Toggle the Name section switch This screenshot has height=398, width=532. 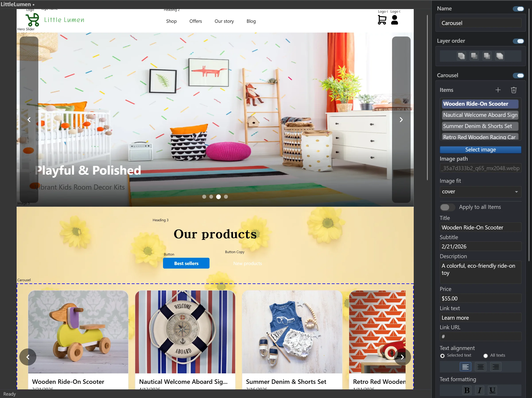tap(518, 9)
